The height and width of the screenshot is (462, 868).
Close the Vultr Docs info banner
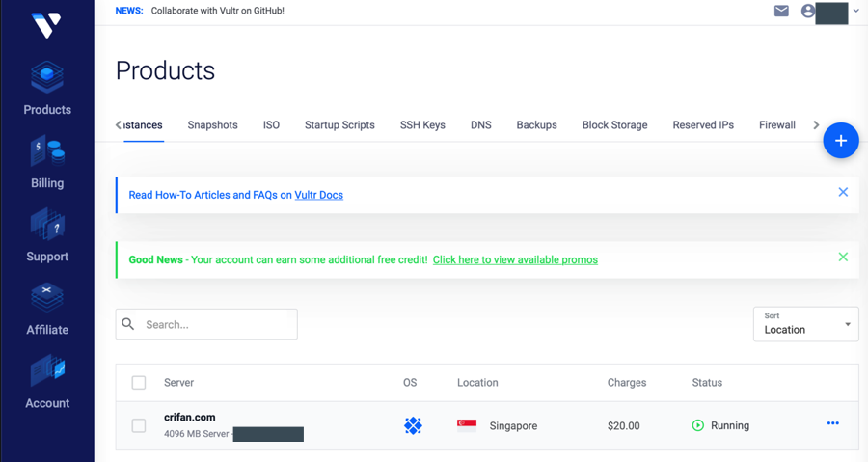click(843, 192)
